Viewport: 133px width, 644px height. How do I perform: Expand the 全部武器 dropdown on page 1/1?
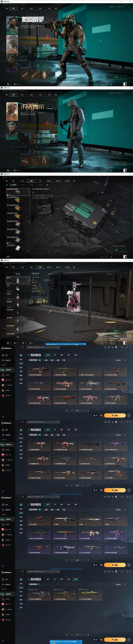point(121,585)
